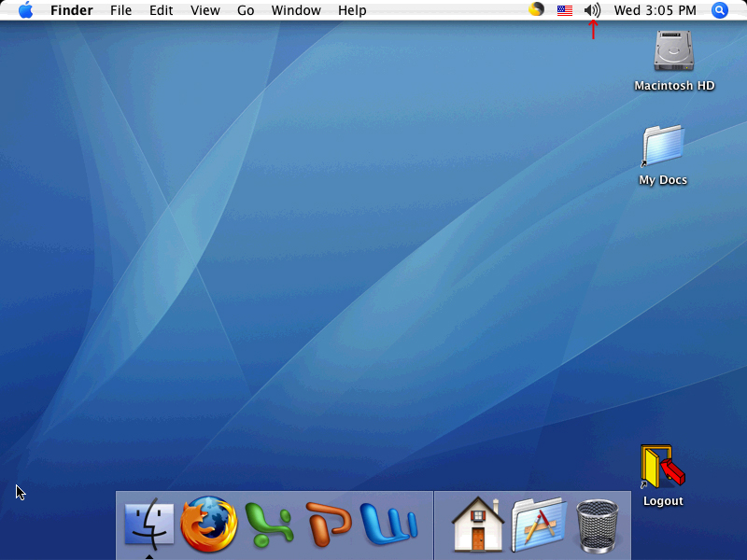Open the Trash in the Dock
The height and width of the screenshot is (560, 747).
pyautogui.click(x=598, y=524)
